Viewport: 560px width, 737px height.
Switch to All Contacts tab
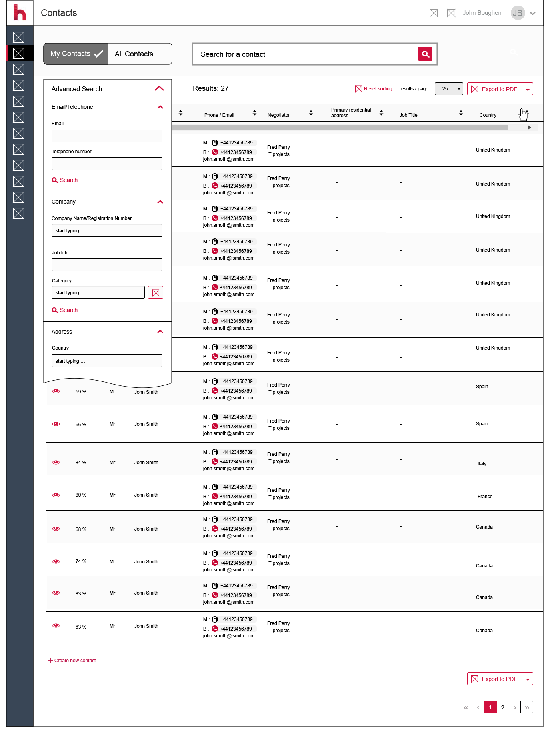[140, 54]
